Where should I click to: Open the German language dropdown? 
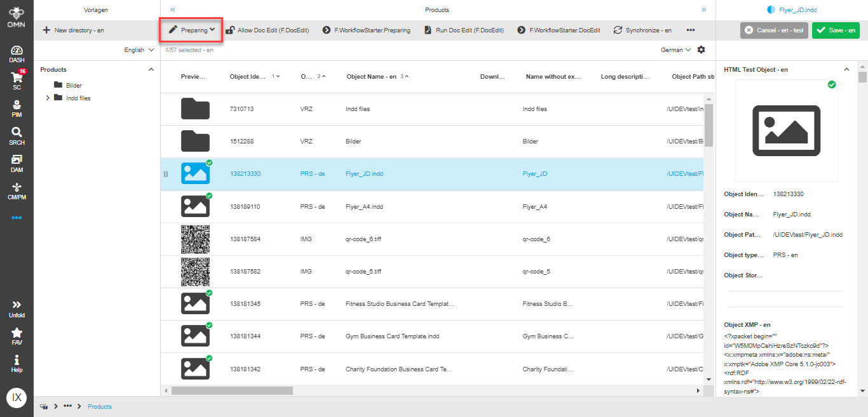(x=675, y=50)
